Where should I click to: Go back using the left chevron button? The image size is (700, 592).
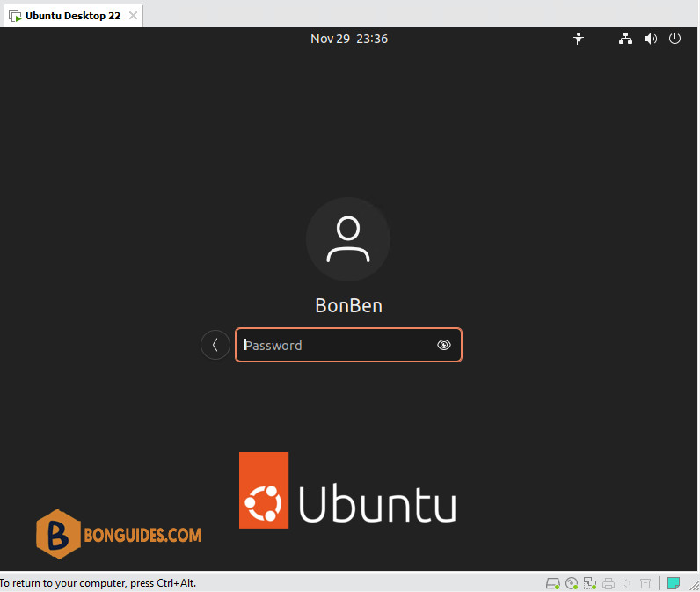[x=215, y=345]
